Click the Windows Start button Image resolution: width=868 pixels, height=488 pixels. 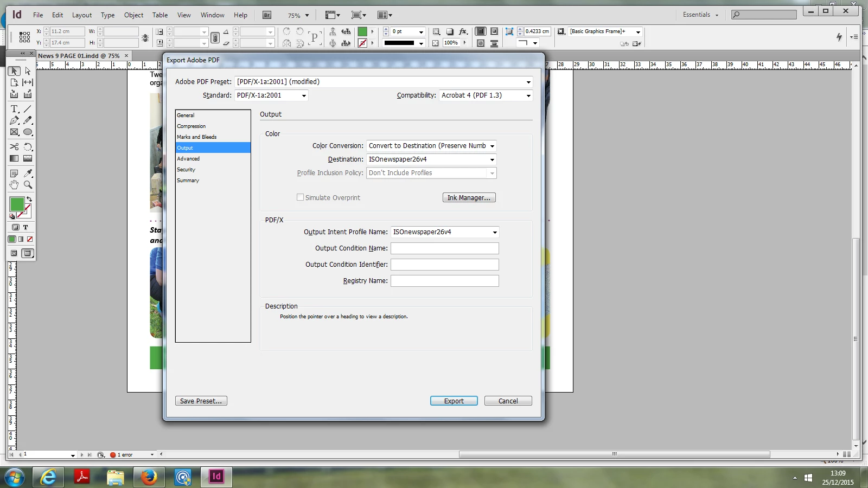coord(14,478)
